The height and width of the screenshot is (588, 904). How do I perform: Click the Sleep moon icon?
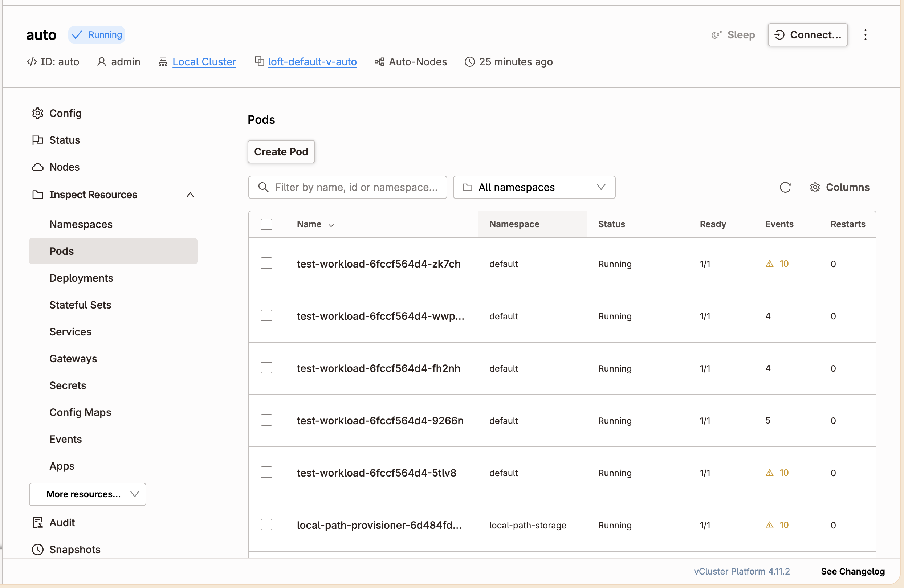pyautogui.click(x=716, y=35)
